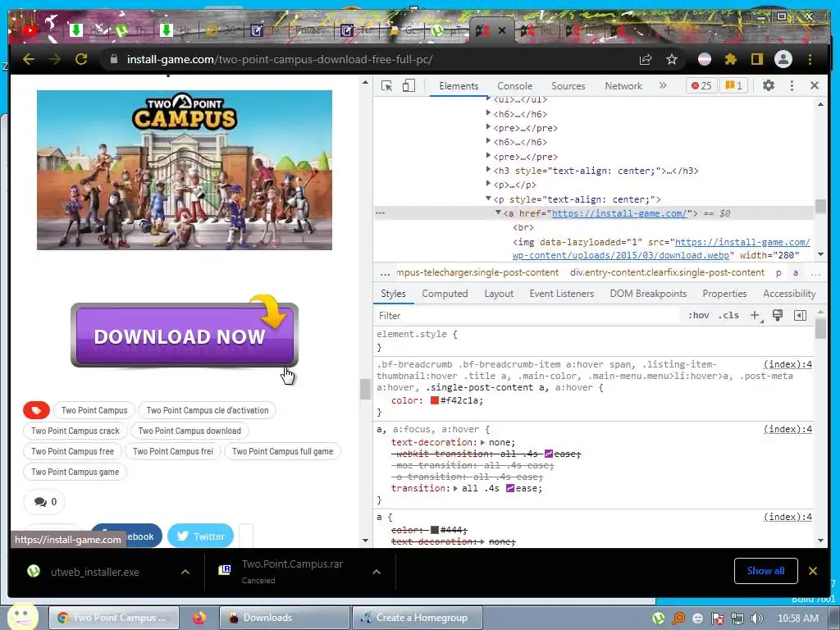Click the 1 issue warning badge
Image resolution: width=840 pixels, height=630 pixels.
(734, 85)
